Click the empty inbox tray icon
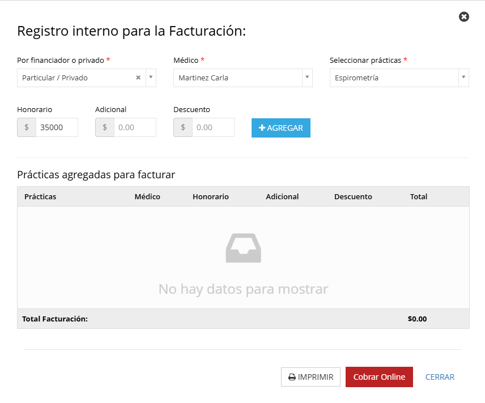The height and width of the screenshot is (403, 485). click(x=243, y=248)
